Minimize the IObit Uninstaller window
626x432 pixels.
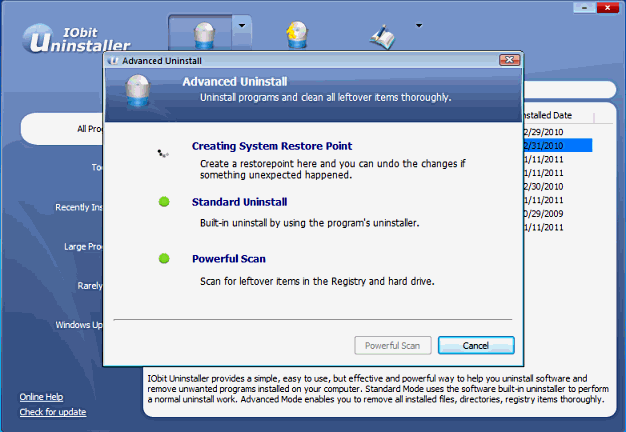click(x=584, y=8)
